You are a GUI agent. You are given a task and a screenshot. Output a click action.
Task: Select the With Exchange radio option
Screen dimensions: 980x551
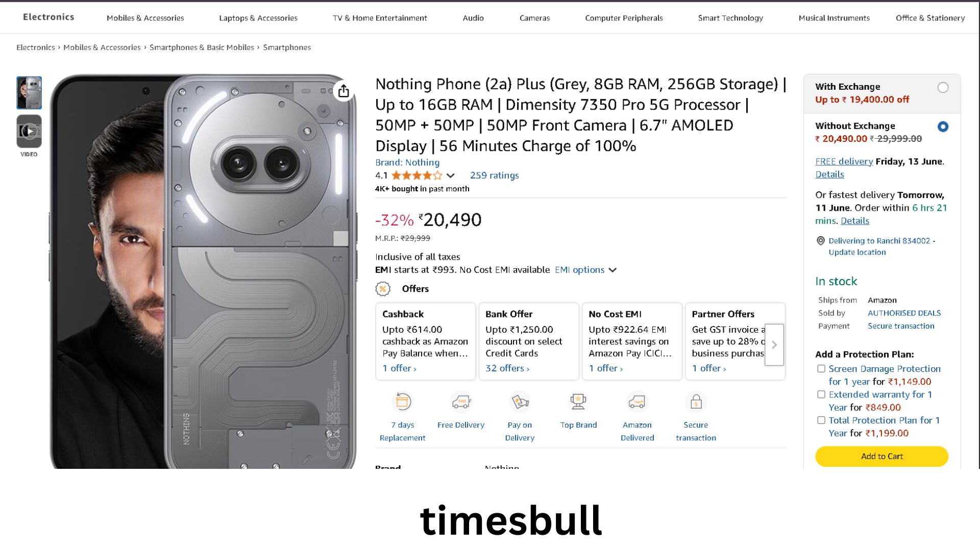click(943, 88)
